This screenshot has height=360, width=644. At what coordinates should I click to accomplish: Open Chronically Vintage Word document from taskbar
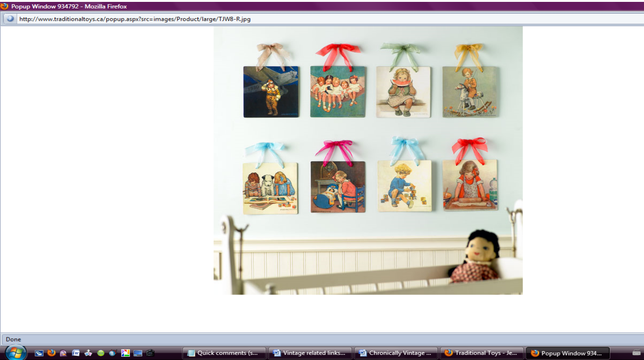pos(396,353)
